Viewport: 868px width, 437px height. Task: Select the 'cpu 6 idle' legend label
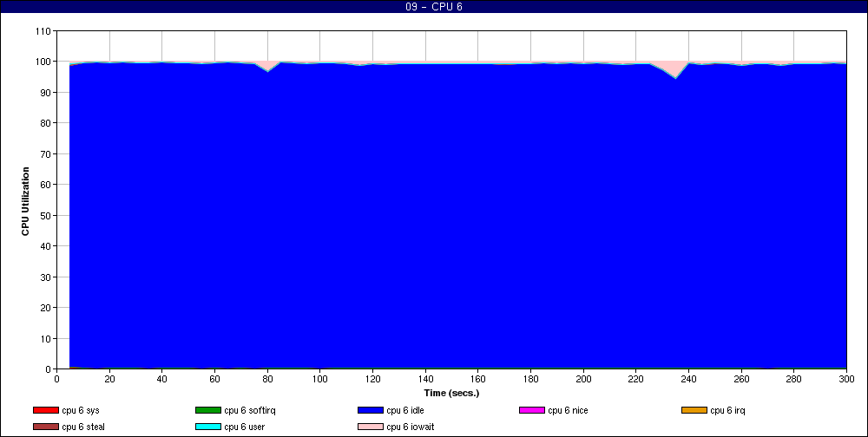[405, 410]
